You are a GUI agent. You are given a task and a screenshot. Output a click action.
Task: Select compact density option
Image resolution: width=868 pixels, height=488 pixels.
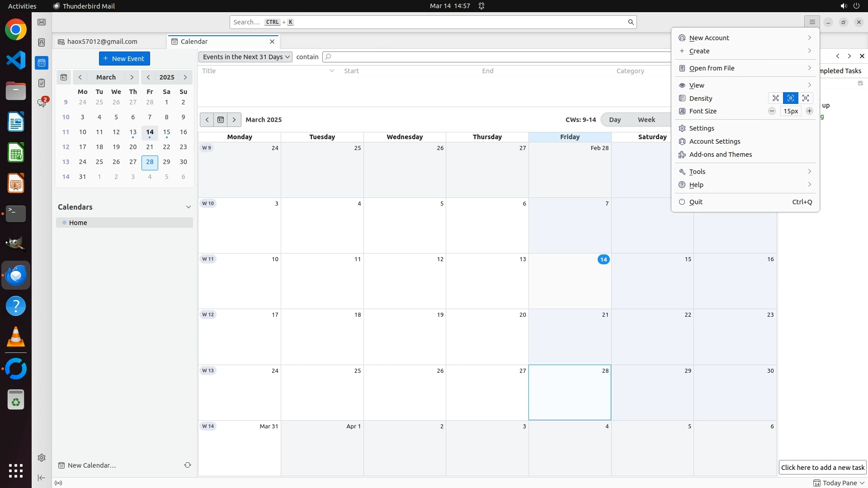[776, 98]
